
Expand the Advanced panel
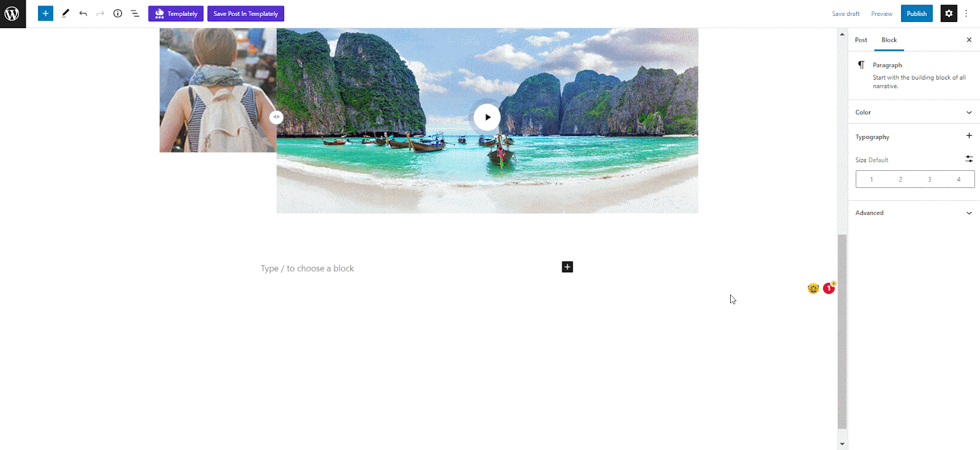[914, 213]
